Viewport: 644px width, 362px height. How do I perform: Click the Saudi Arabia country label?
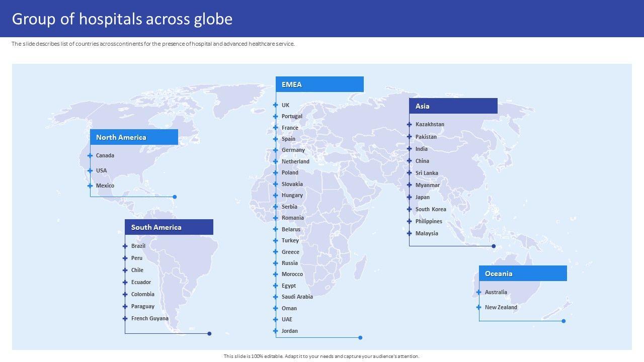coord(297,297)
